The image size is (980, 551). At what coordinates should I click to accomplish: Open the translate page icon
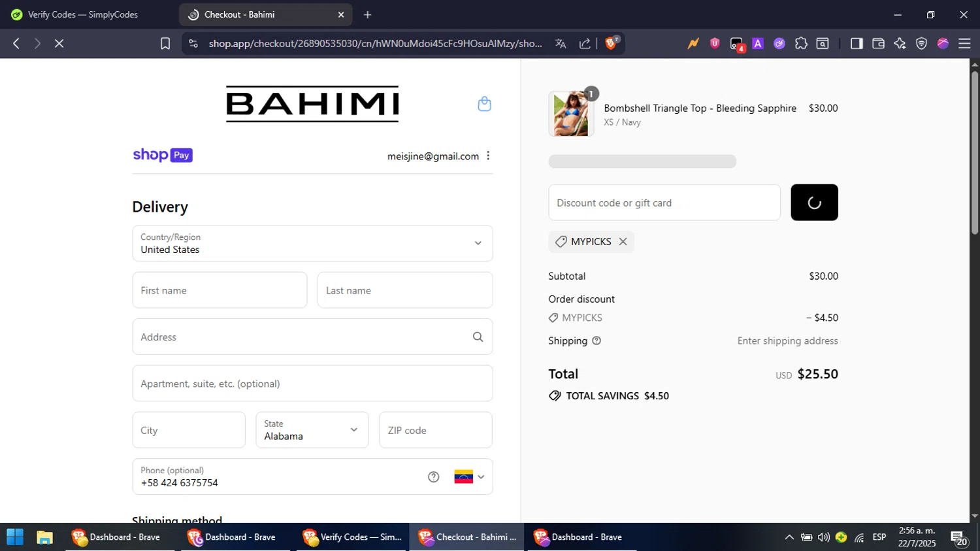(x=561, y=43)
